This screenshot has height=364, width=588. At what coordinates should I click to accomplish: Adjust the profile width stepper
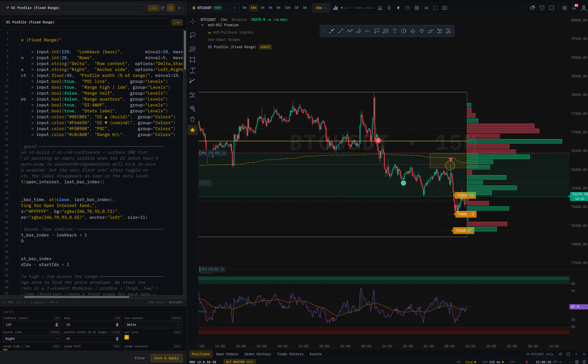[117, 339]
